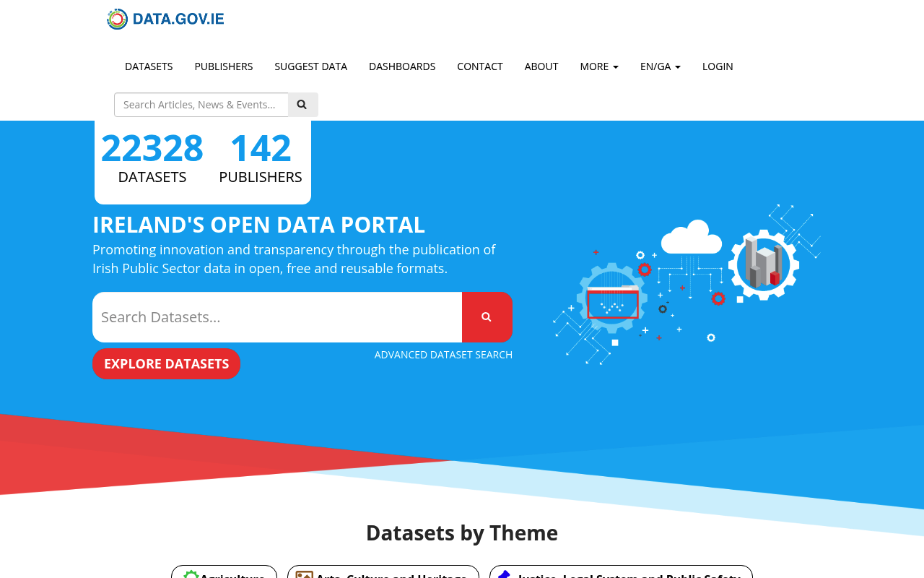Open ADVANCED DATASET SEARCH link
Viewport: 924px width, 578px height.
[443, 355]
